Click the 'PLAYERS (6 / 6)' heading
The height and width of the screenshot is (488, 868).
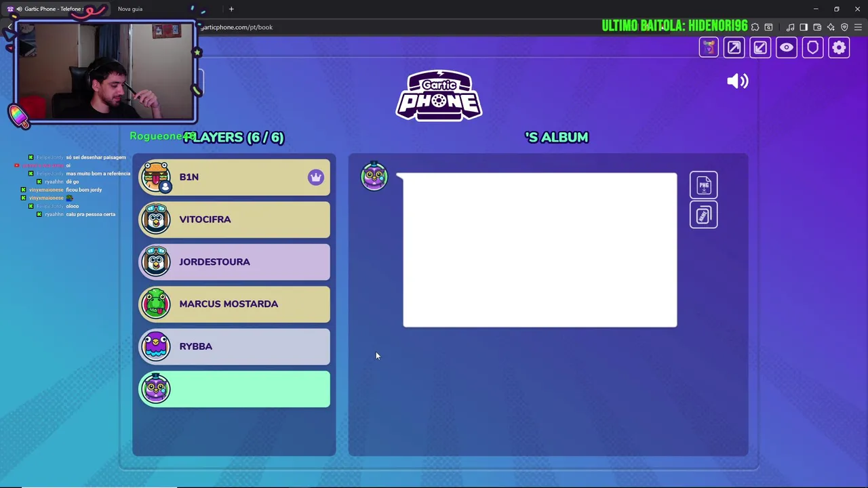pyautogui.click(x=233, y=137)
